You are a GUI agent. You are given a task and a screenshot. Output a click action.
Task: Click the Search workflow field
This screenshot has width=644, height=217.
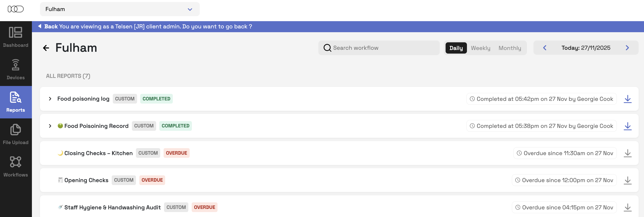(379, 48)
